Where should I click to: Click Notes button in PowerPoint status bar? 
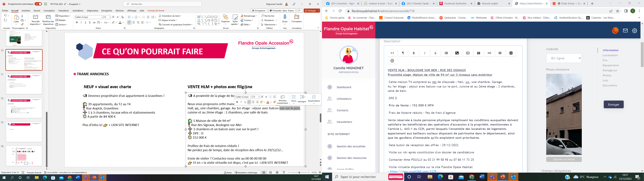[x=228, y=172]
